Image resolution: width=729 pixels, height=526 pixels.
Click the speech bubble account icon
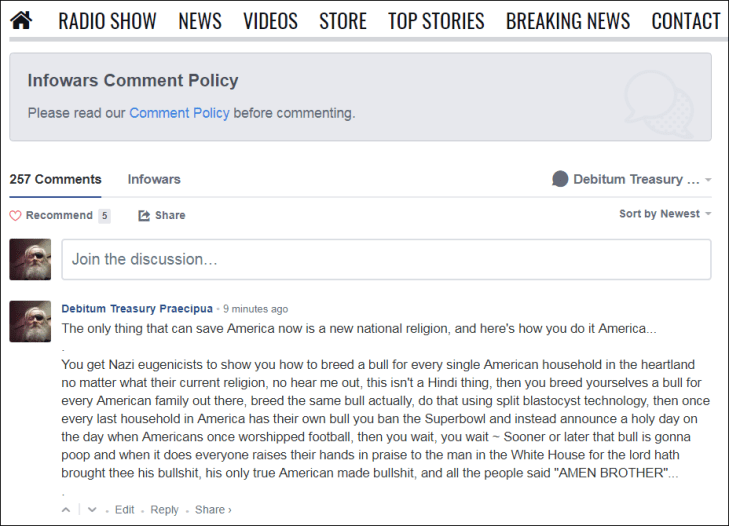560,179
